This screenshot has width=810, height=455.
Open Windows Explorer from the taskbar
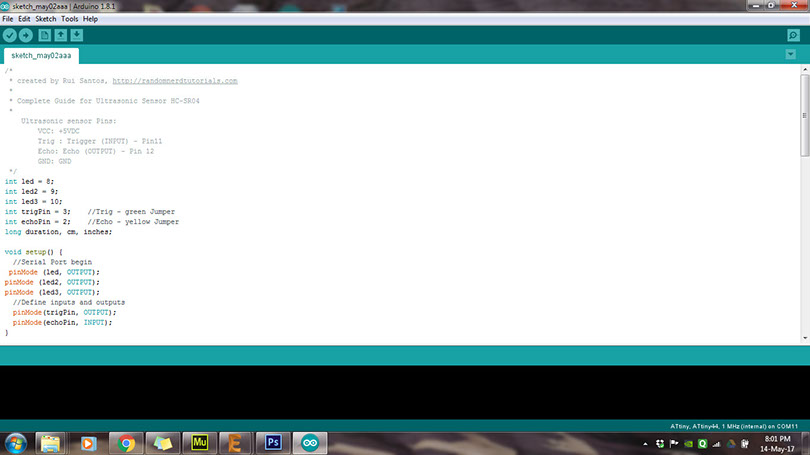click(x=50, y=444)
